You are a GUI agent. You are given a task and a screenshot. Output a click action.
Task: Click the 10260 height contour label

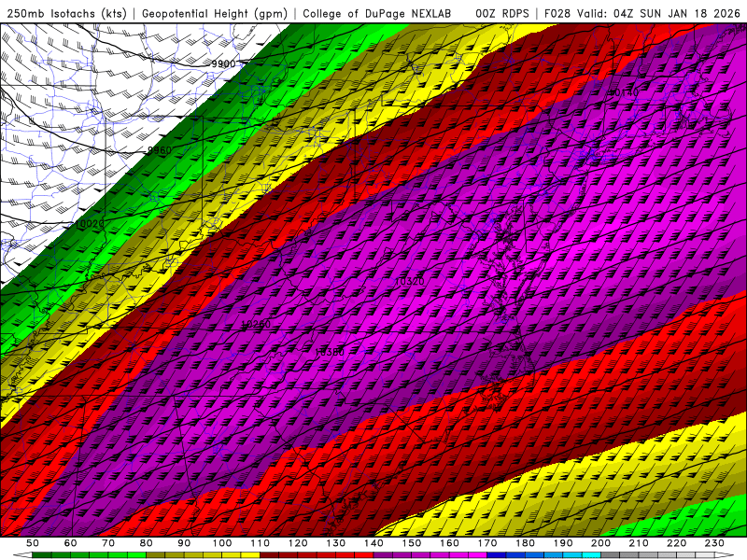256,324
